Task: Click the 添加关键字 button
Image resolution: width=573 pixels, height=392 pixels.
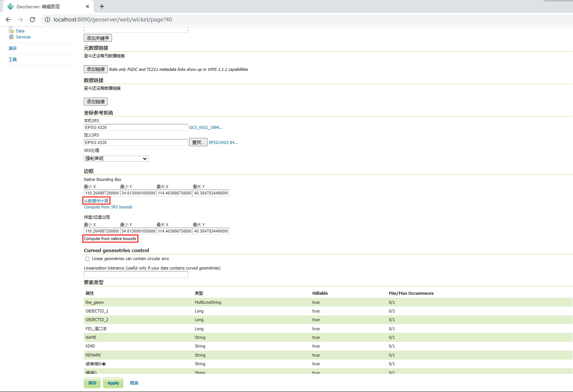Action: (x=97, y=38)
